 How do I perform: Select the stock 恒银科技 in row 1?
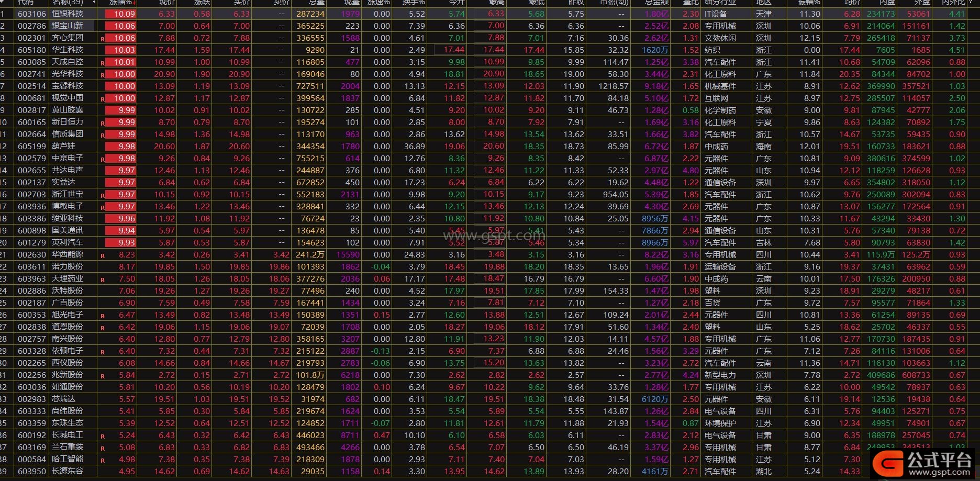click(68, 14)
